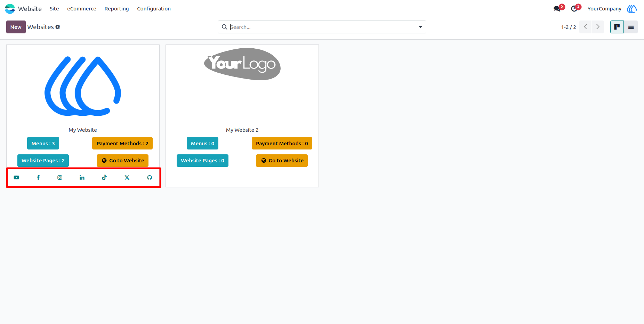
Task: Click Payment Methods : 2 on My Website
Action: (x=122, y=143)
